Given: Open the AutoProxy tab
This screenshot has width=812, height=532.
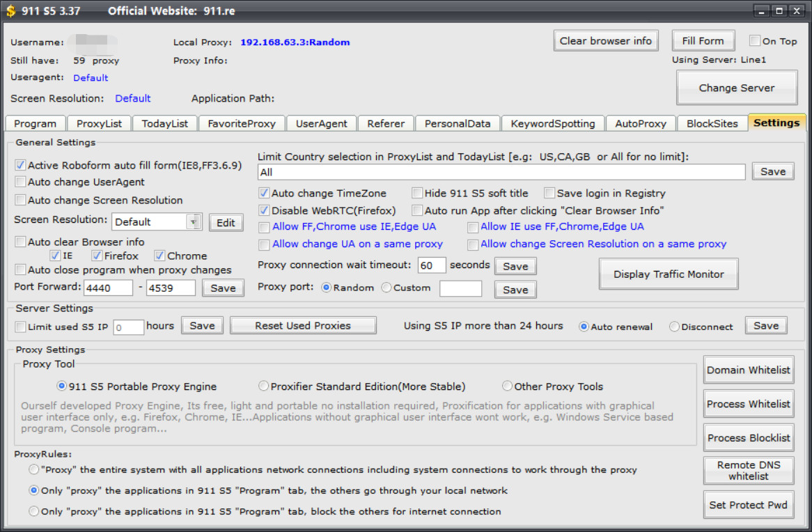Looking at the screenshot, I should click(641, 123).
